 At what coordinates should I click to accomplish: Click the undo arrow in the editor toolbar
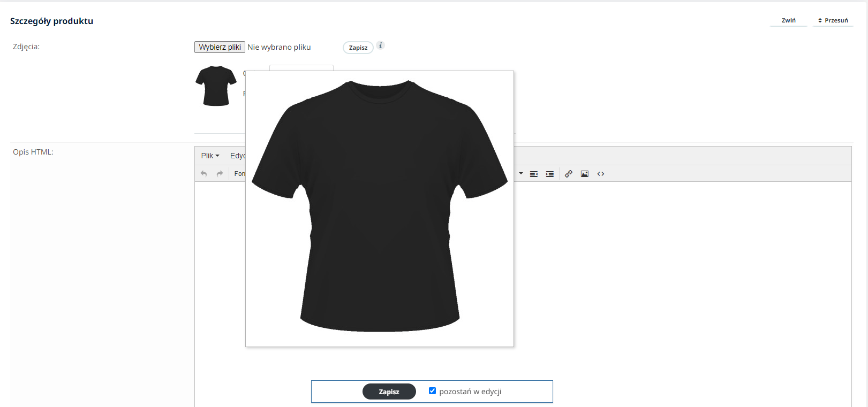(203, 174)
